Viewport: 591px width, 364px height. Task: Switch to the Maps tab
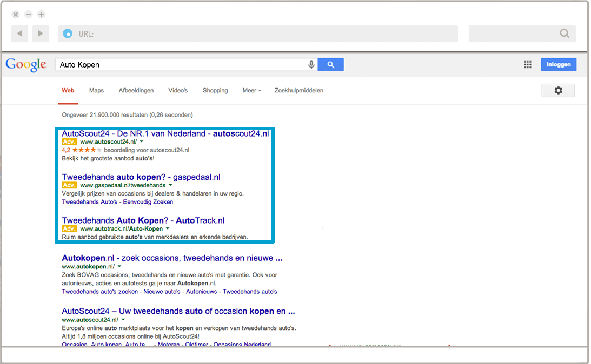96,90
